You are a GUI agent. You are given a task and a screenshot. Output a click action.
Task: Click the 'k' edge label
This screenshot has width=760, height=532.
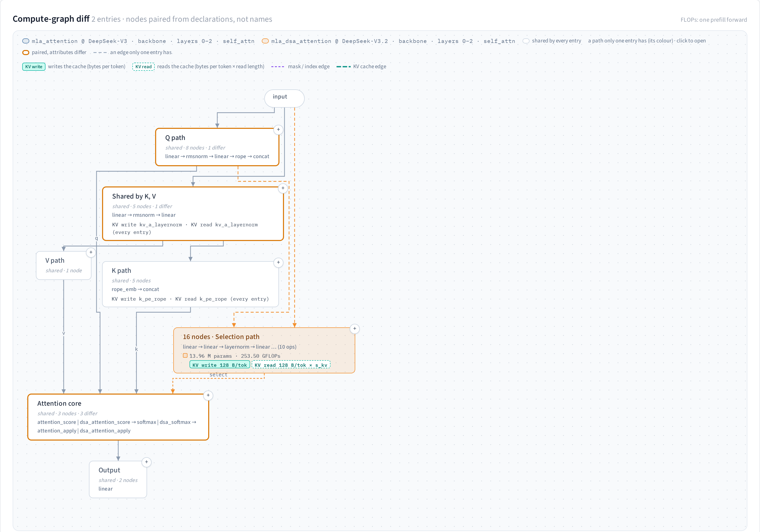[x=136, y=349]
